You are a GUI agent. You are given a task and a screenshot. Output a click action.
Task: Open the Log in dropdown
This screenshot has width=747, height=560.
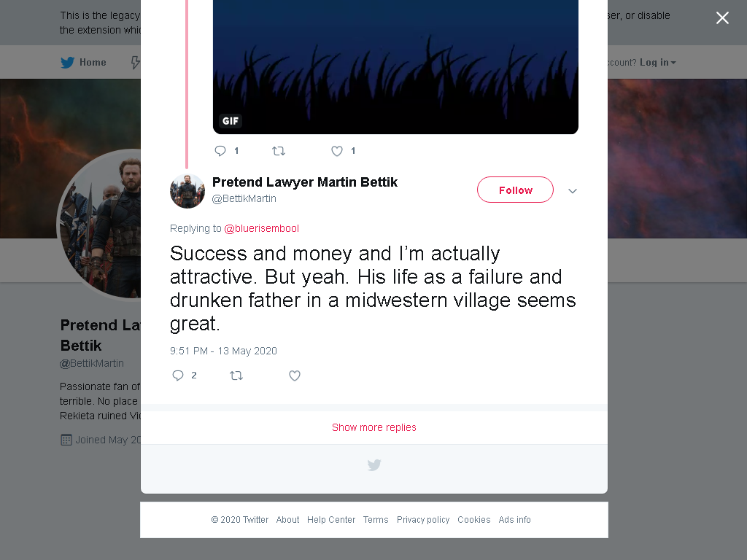click(657, 63)
